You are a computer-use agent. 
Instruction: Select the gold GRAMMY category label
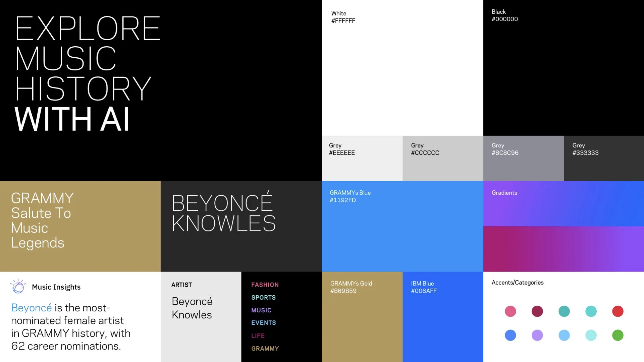tap(265, 349)
